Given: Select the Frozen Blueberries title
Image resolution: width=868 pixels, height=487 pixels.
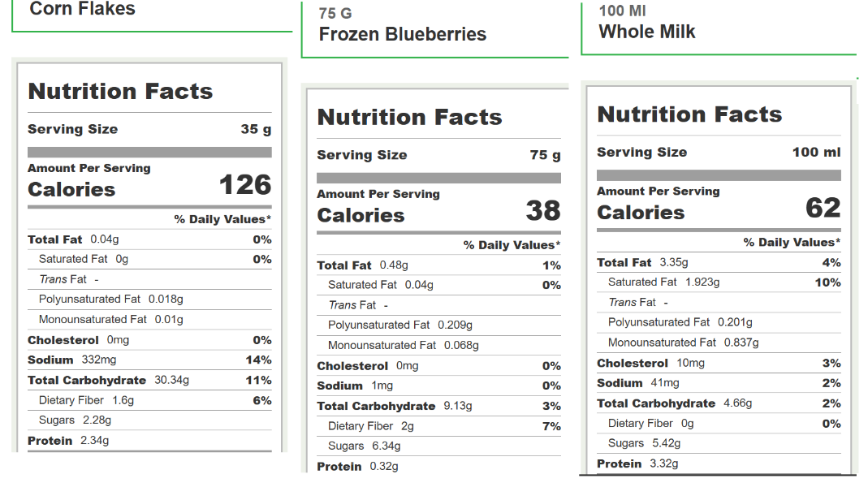Looking at the screenshot, I should (x=402, y=34).
